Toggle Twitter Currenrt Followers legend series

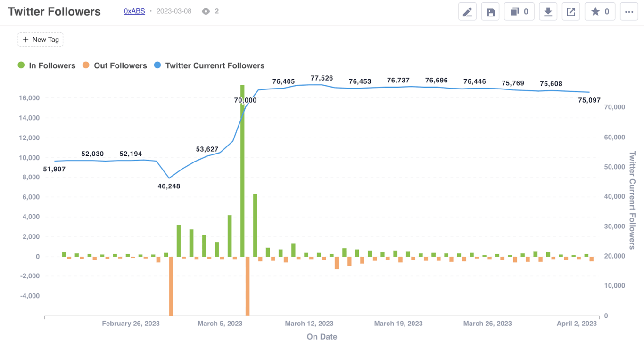point(209,65)
